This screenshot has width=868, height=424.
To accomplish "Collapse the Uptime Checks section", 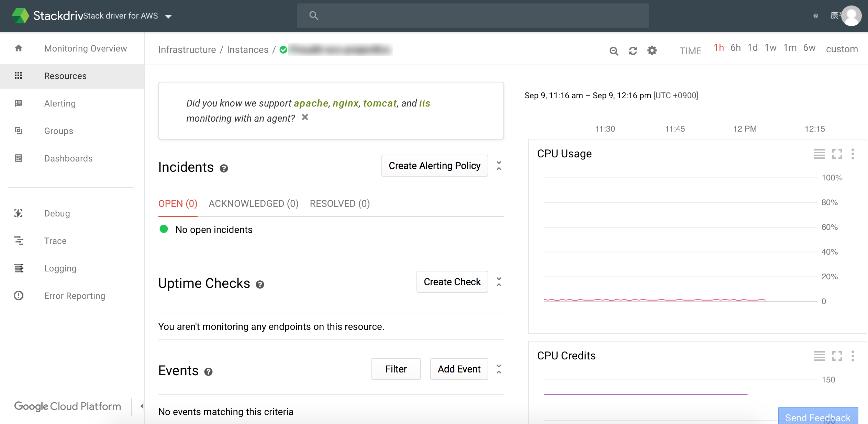I will [499, 281].
